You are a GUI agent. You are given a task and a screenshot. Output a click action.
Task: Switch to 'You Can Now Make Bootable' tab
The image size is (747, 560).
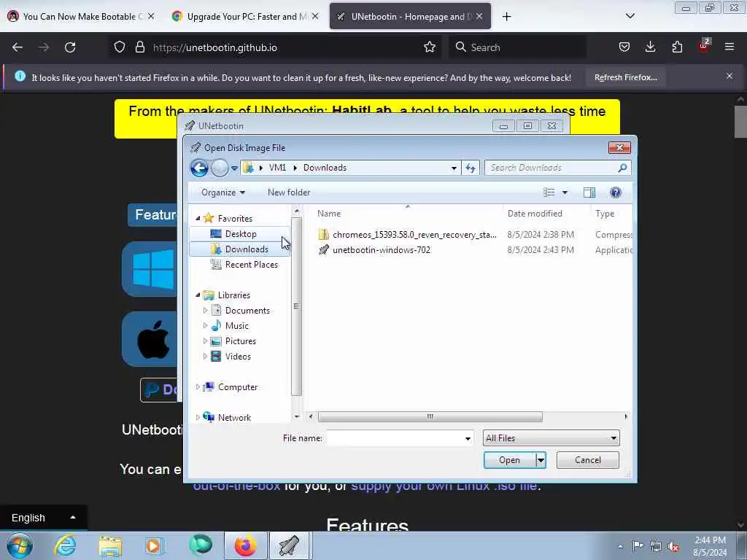coord(81,16)
